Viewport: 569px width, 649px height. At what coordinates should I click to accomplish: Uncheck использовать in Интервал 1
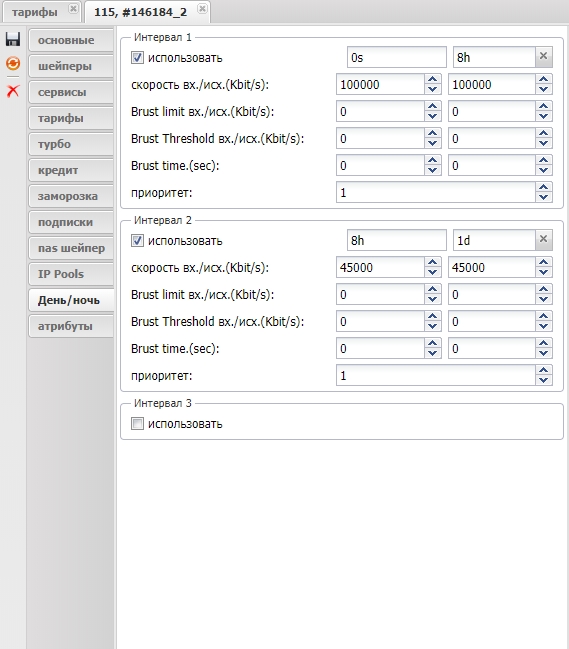click(137, 57)
